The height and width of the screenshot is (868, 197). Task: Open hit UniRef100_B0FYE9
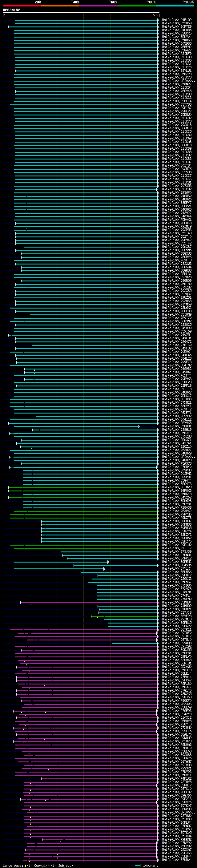click(177, 26)
